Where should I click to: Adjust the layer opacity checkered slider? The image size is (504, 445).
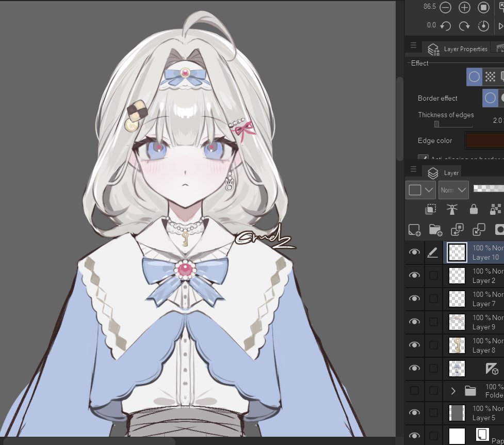[x=489, y=188]
